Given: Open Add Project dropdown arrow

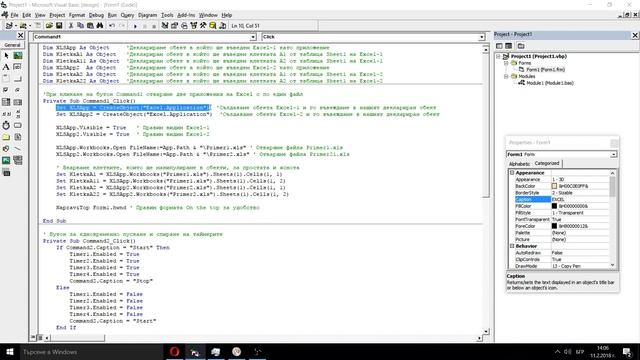Looking at the screenshot, I should pyautogui.click(x=16, y=26).
